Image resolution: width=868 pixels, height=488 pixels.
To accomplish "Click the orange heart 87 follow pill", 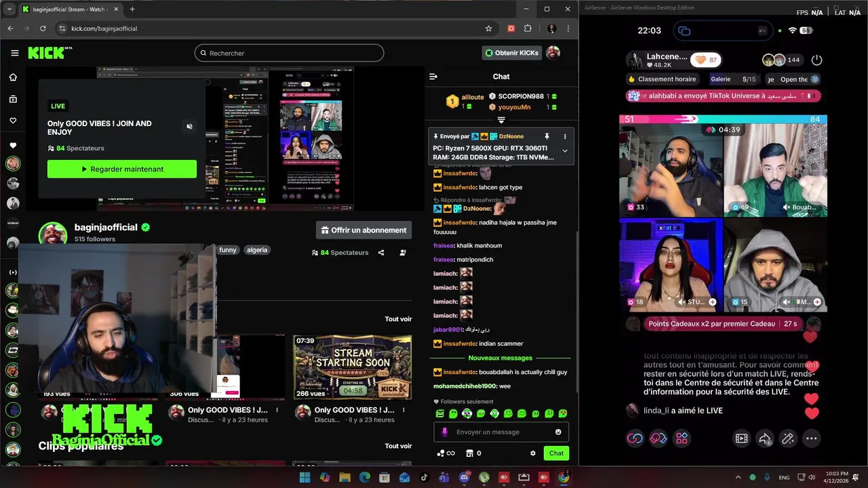I will point(706,60).
